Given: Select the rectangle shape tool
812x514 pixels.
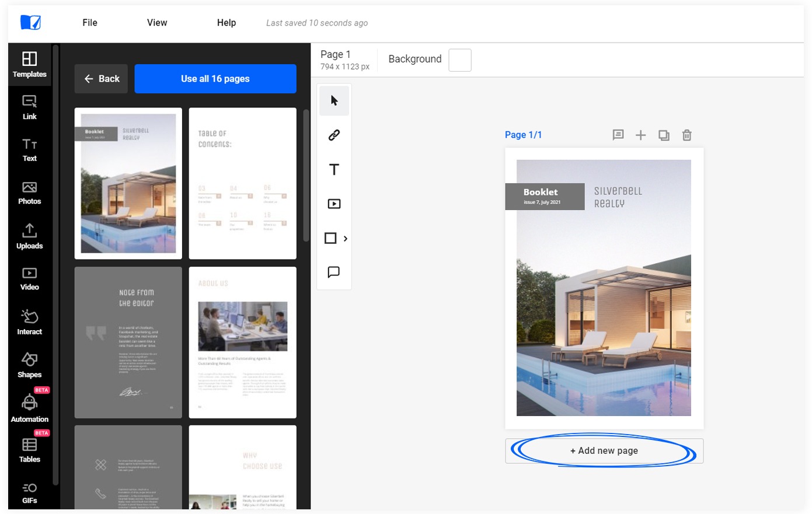Looking at the screenshot, I should (330, 238).
